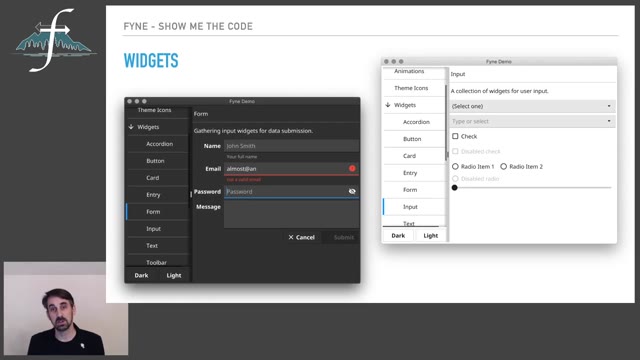Click the Email field containing almost@an
Image resolution: width=640 pixels, height=360 pixels.
pos(291,169)
